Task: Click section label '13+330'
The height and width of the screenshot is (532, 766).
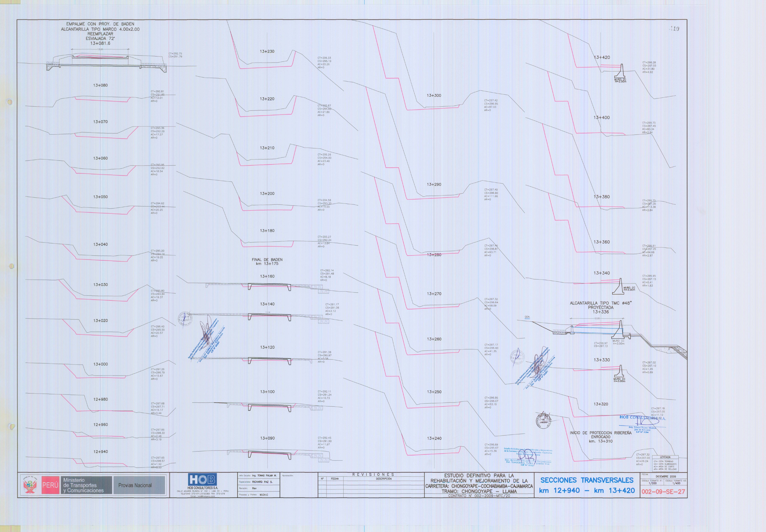Action: pos(601,360)
